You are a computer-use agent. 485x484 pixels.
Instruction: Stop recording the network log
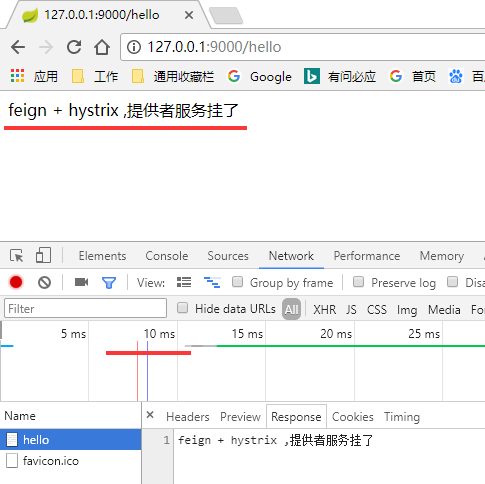tap(16, 282)
